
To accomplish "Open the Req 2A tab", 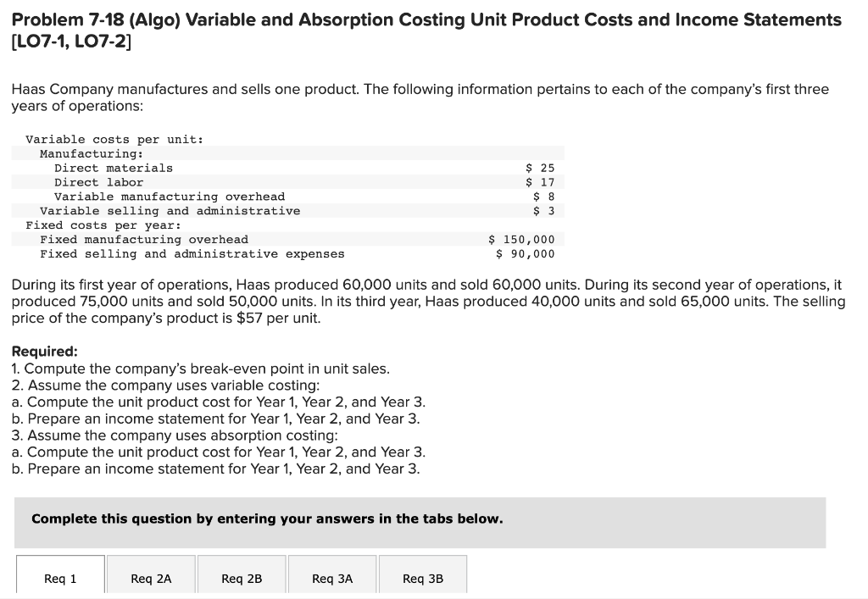I will pos(151,578).
